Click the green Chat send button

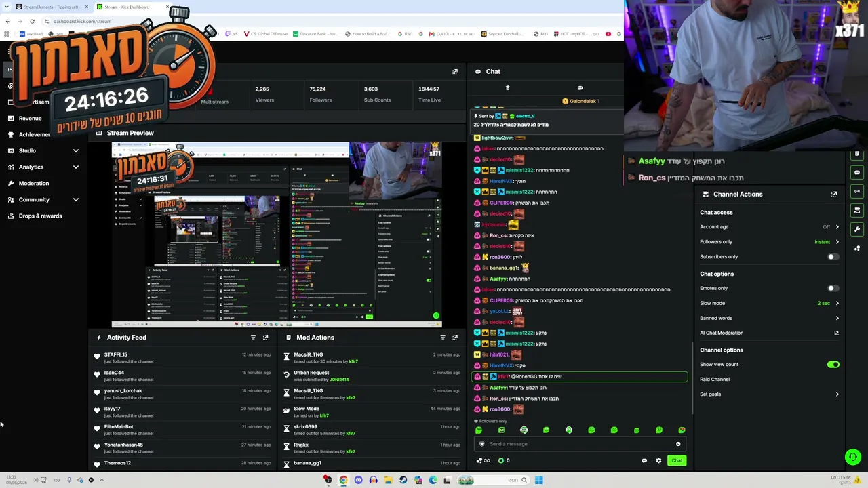click(677, 461)
